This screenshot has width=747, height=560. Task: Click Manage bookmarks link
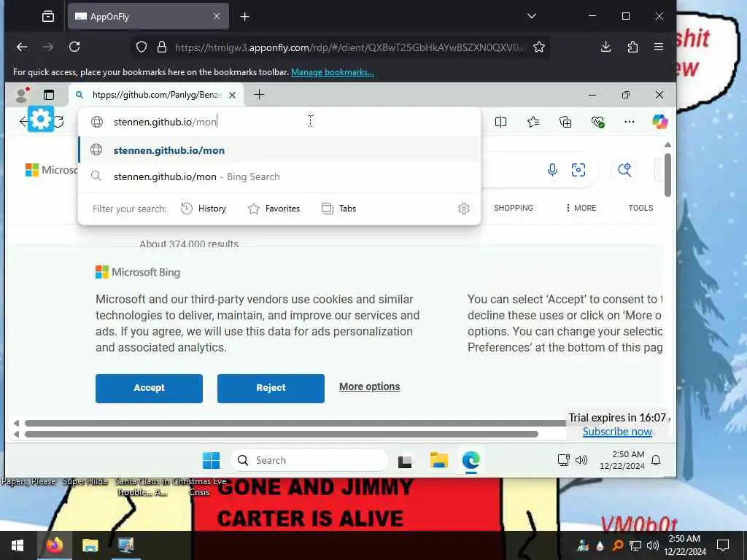point(333,72)
